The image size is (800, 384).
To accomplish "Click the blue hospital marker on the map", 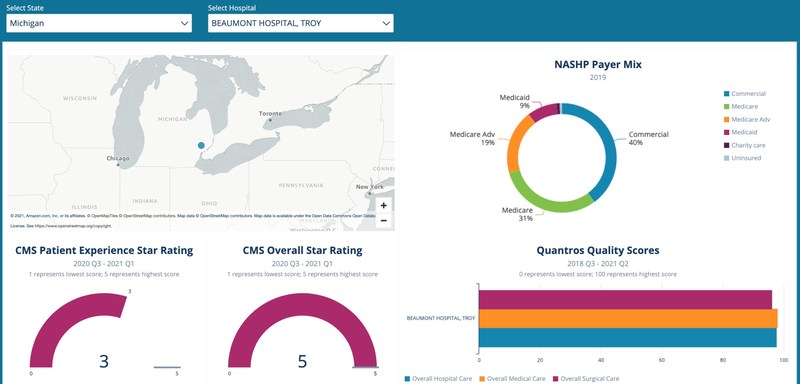I will click(201, 145).
